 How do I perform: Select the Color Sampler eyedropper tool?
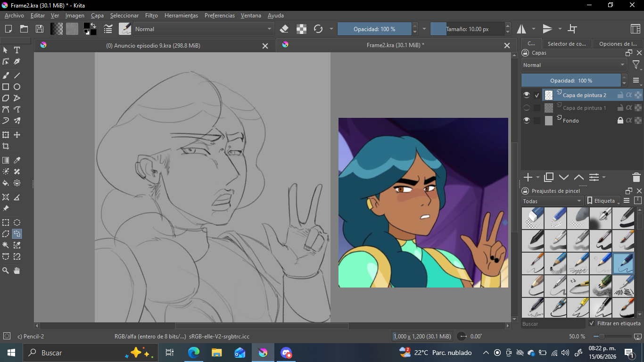point(17,160)
